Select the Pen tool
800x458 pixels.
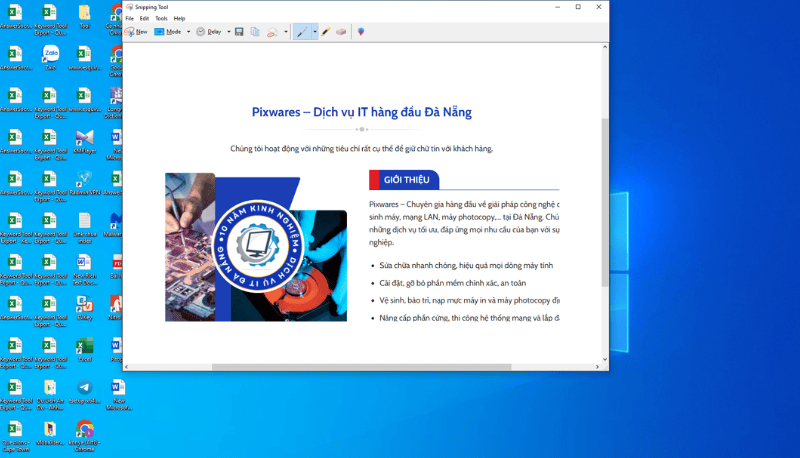pyautogui.click(x=302, y=32)
